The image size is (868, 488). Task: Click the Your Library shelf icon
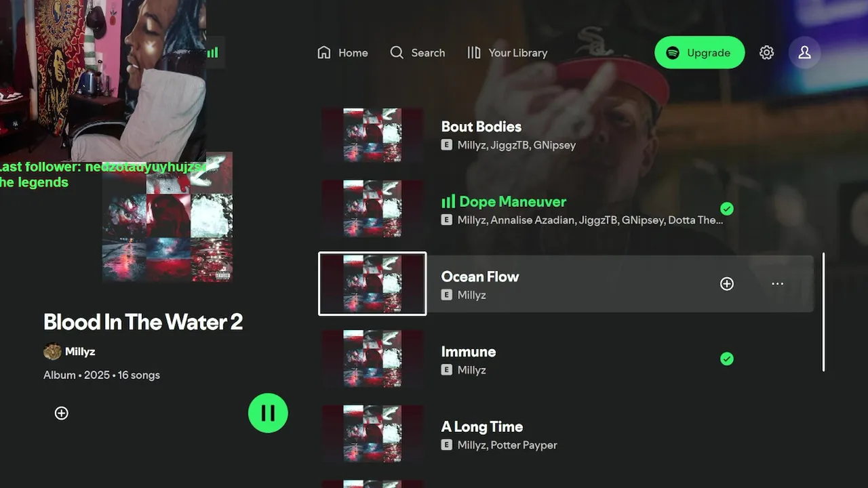pos(474,53)
